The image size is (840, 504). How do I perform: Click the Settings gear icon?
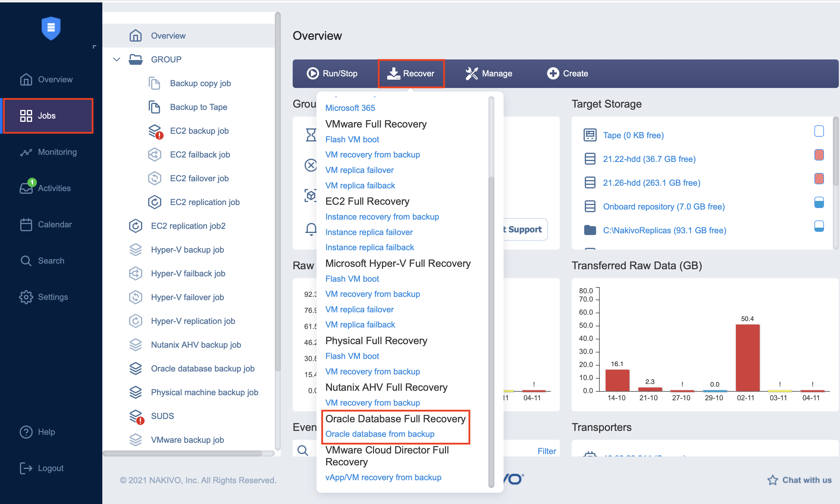[26, 297]
